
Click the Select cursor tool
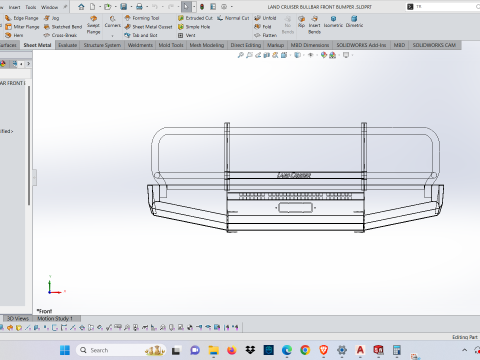186,7
